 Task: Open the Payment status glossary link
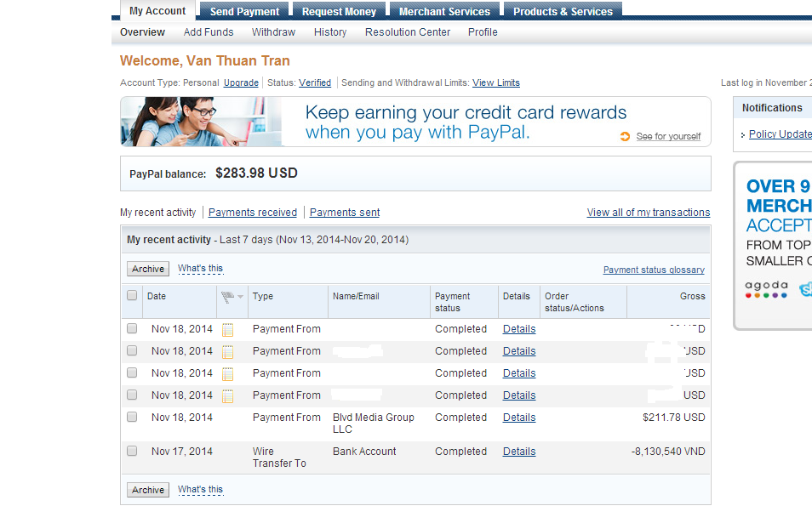click(x=654, y=270)
